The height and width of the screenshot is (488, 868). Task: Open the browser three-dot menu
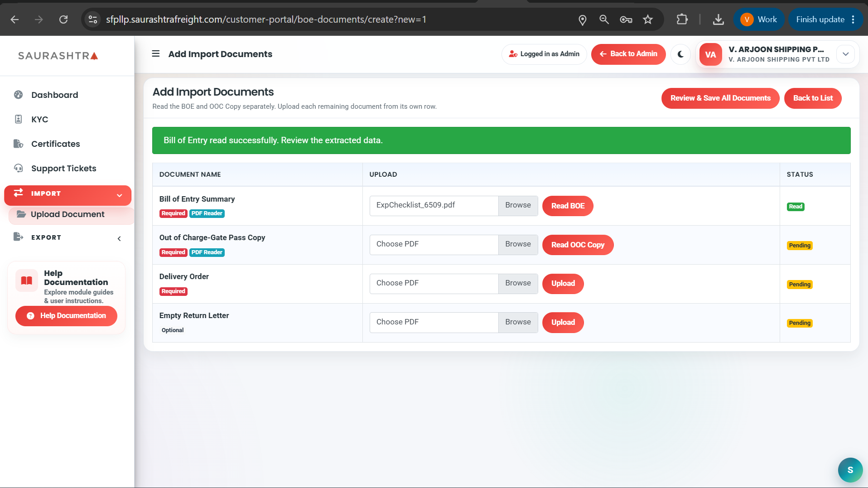pos(853,19)
